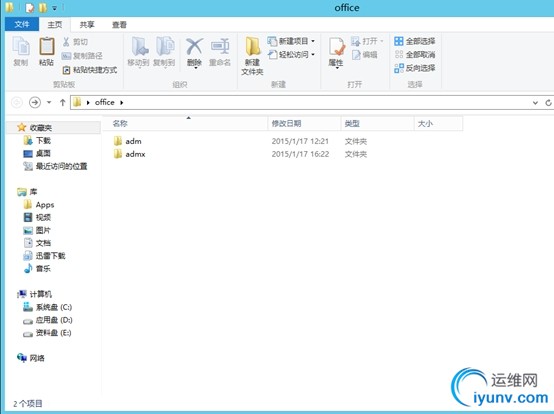Click the Delete (删除) X icon
Image resolution: width=554 pixels, height=414 pixels.
tap(194, 47)
